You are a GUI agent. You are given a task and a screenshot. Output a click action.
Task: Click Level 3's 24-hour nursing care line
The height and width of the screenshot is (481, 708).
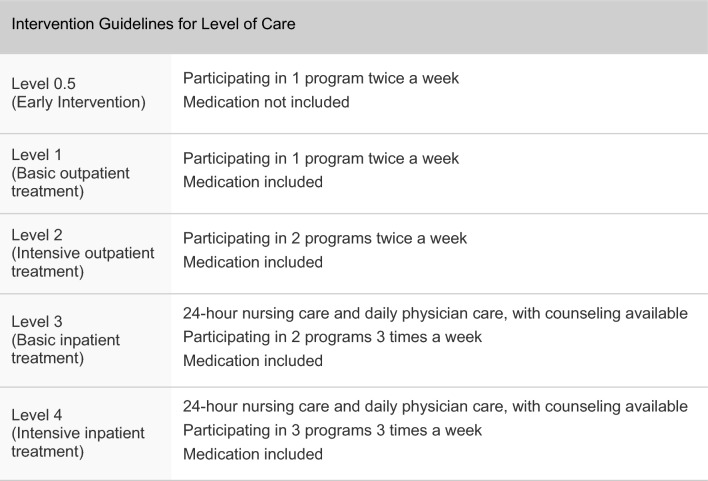[435, 313]
